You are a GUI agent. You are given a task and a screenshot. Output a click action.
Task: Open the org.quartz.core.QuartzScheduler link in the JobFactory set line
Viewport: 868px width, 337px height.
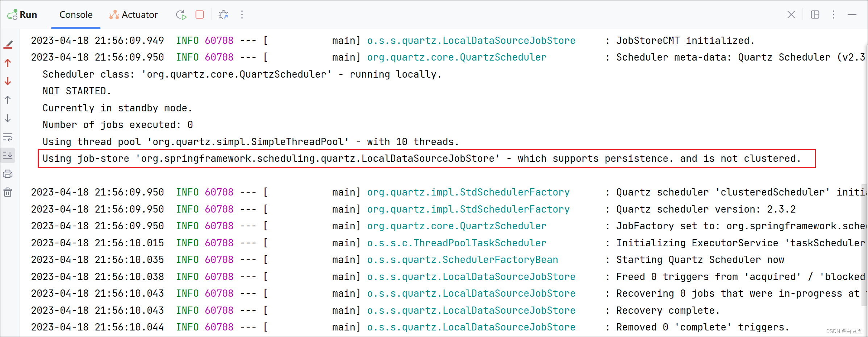(456, 226)
